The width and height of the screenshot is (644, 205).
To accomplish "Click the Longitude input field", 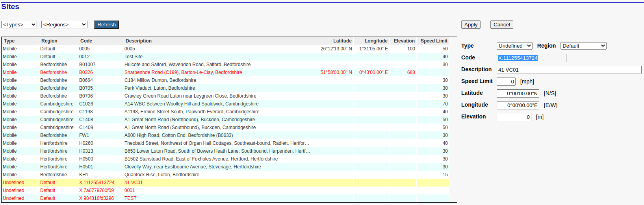I will click(518, 105).
